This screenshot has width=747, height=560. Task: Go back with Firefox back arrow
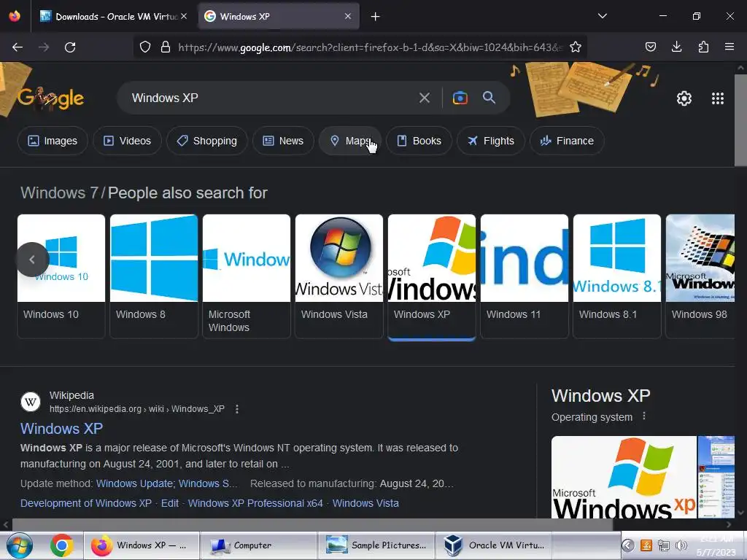click(x=18, y=47)
